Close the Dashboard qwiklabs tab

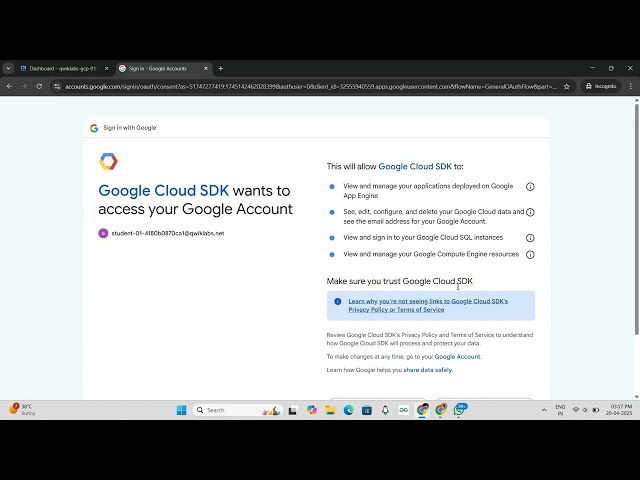click(107, 69)
